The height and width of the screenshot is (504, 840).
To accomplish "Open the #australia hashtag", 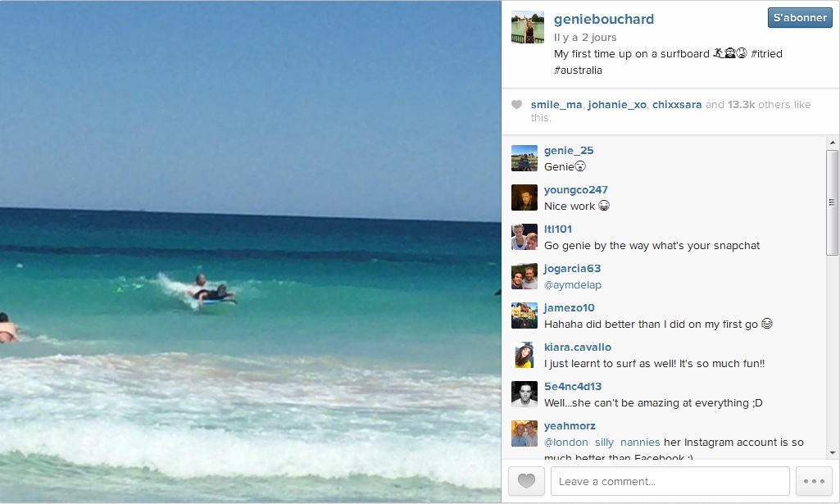I will [578, 70].
